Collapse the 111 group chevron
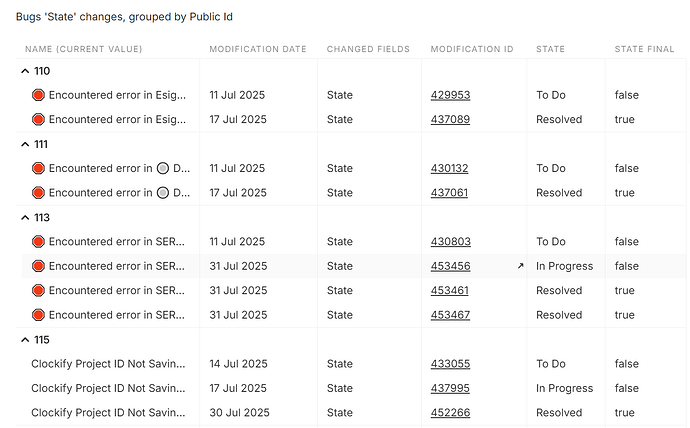 [25, 144]
